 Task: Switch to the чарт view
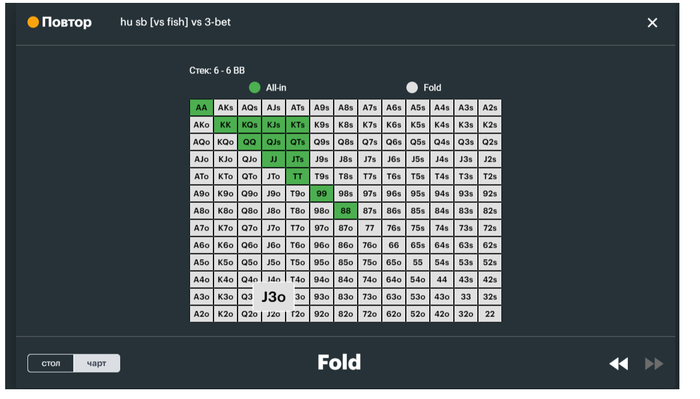click(x=96, y=363)
